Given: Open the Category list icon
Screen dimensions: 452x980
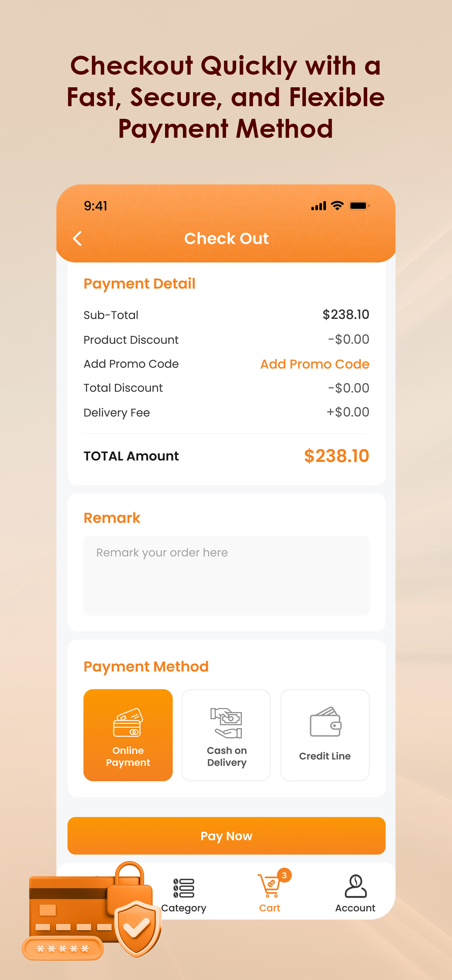Looking at the screenshot, I should [184, 888].
